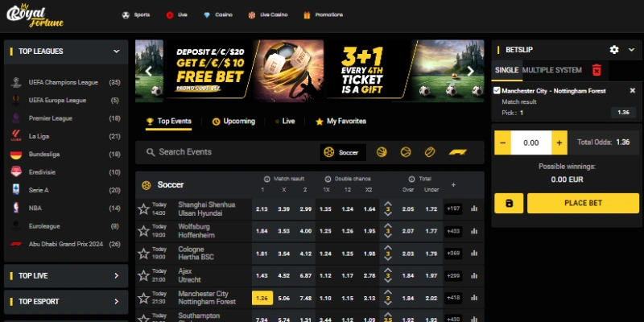Select the Formula 1 sport filter icon
The width and height of the screenshot is (644, 322).
pos(457,152)
